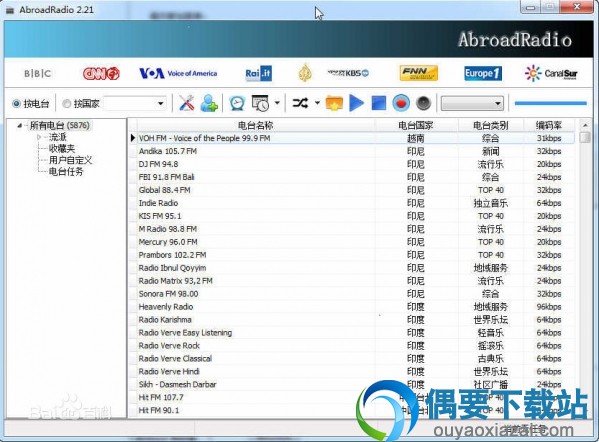Select Andika 105.7 FM station
Viewport: 599px width, 442px height.
click(x=355, y=151)
